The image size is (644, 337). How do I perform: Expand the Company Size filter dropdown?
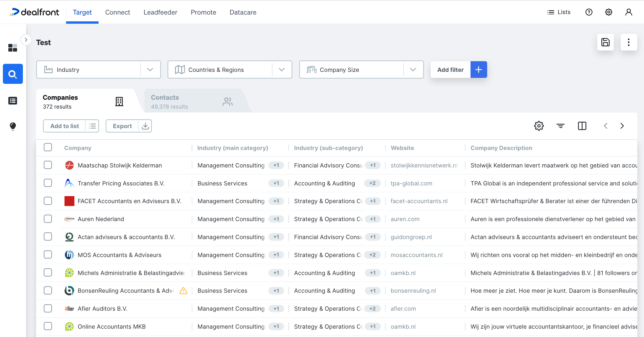tap(413, 70)
